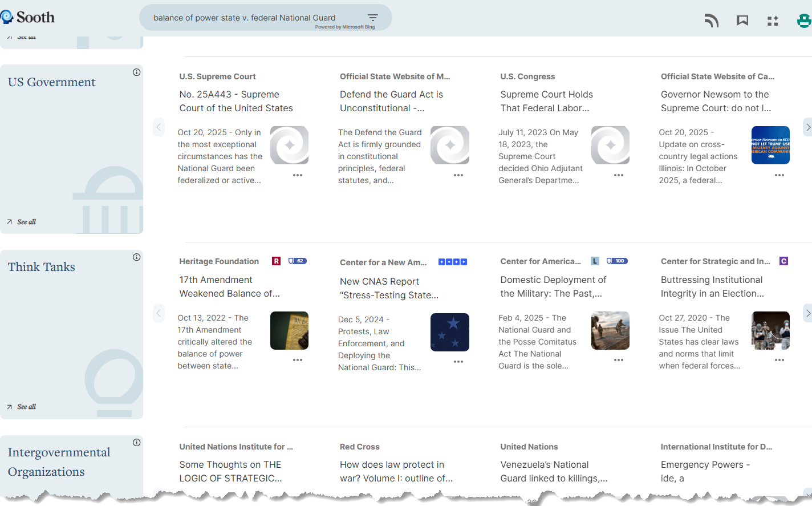The image size is (812, 506).
Task: Click U.S. Congress source name
Action: click(527, 76)
